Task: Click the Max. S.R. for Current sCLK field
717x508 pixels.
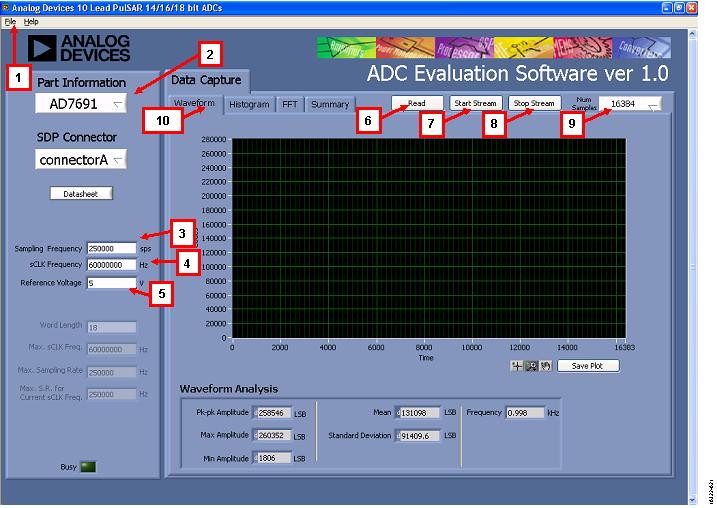Action: pos(112,394)
